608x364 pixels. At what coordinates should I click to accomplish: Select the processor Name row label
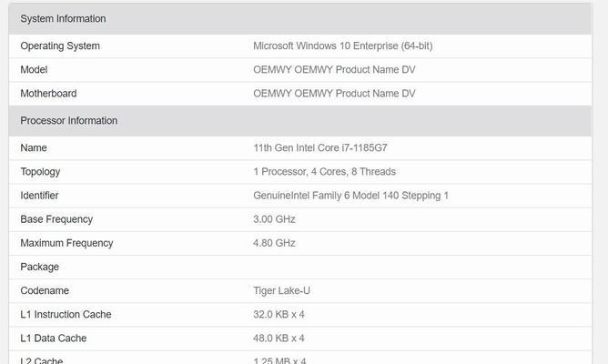tap(34, 148)
